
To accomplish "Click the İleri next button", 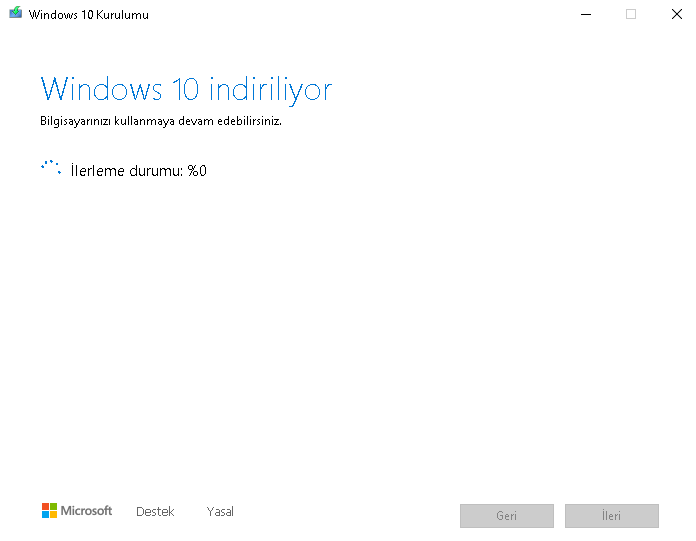I will coord(611,516).
